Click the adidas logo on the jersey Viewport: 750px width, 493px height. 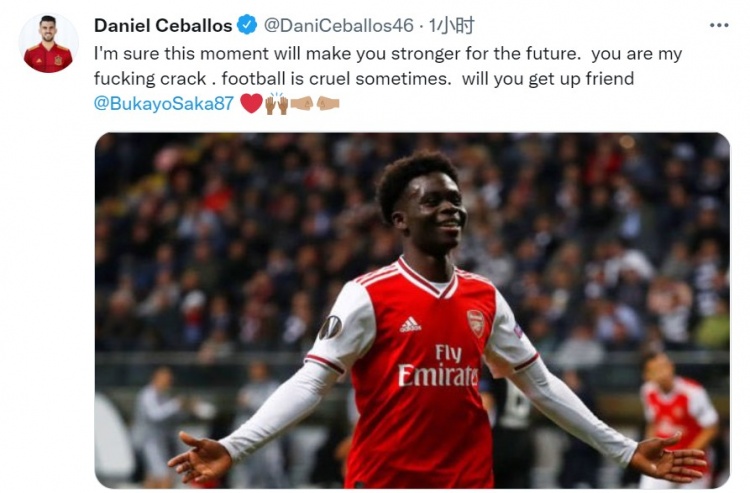410,324
